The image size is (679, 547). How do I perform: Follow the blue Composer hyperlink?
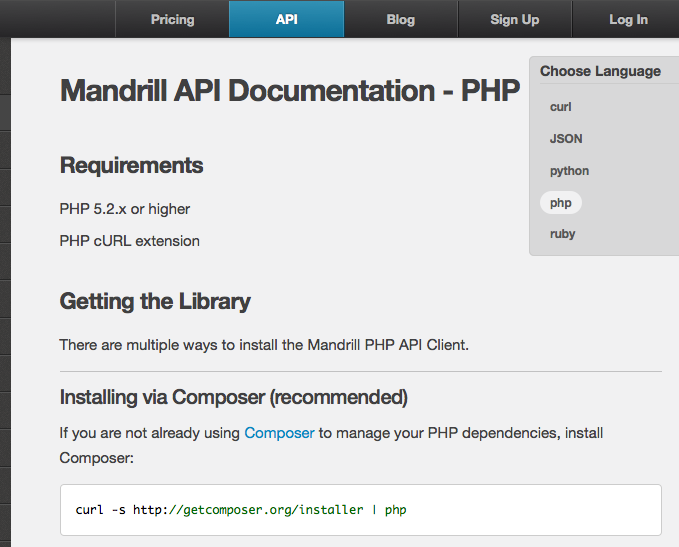[x=279, y=433]
